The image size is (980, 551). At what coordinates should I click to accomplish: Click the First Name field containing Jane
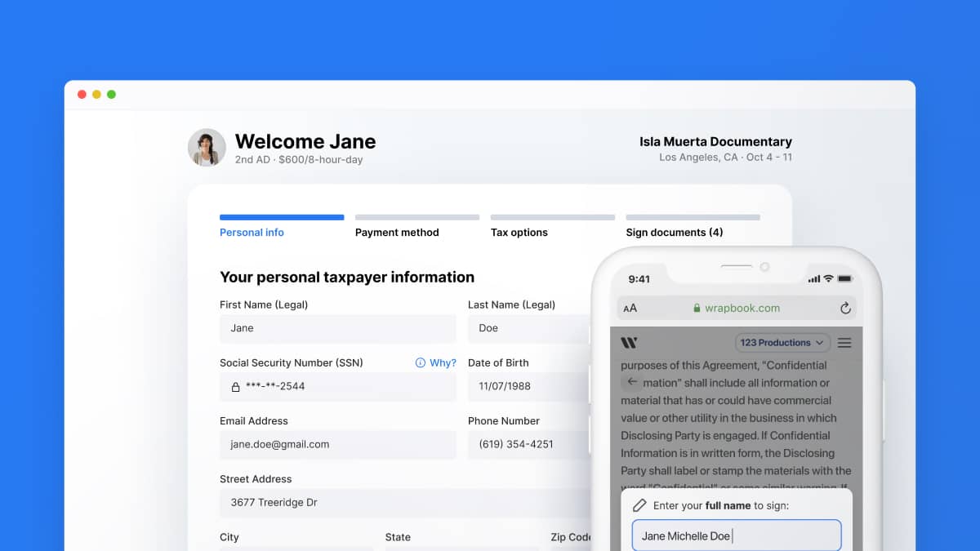click(x=338, y=328)
